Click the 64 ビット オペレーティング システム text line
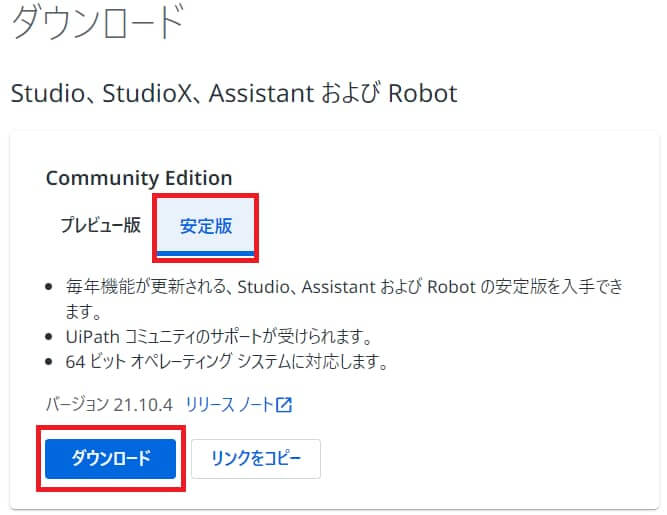 (227, 362)
